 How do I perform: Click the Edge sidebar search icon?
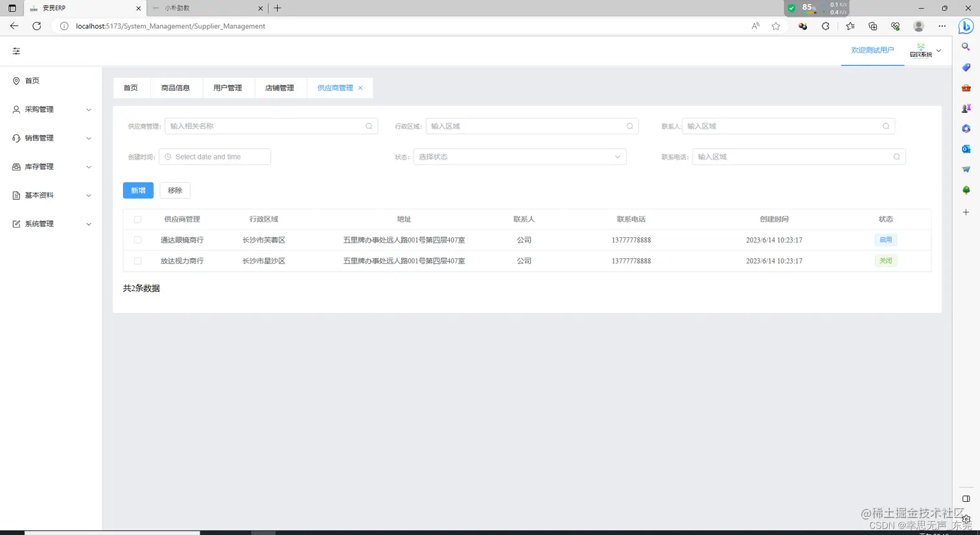tap(966, 47)
